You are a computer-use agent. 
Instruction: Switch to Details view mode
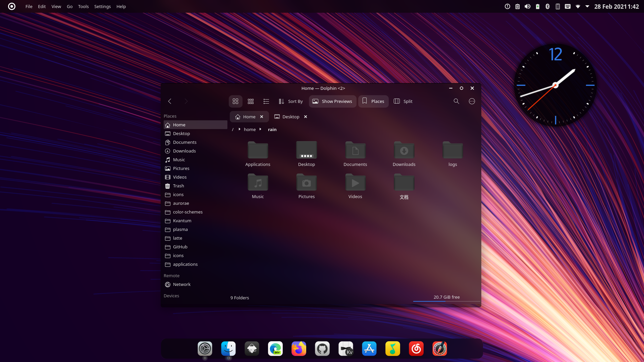266,101
